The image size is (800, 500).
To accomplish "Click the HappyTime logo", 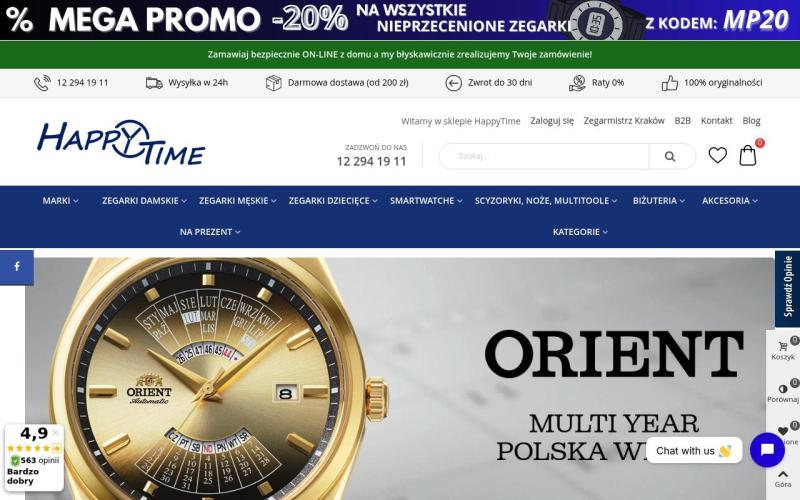I will tap(121, 142).
